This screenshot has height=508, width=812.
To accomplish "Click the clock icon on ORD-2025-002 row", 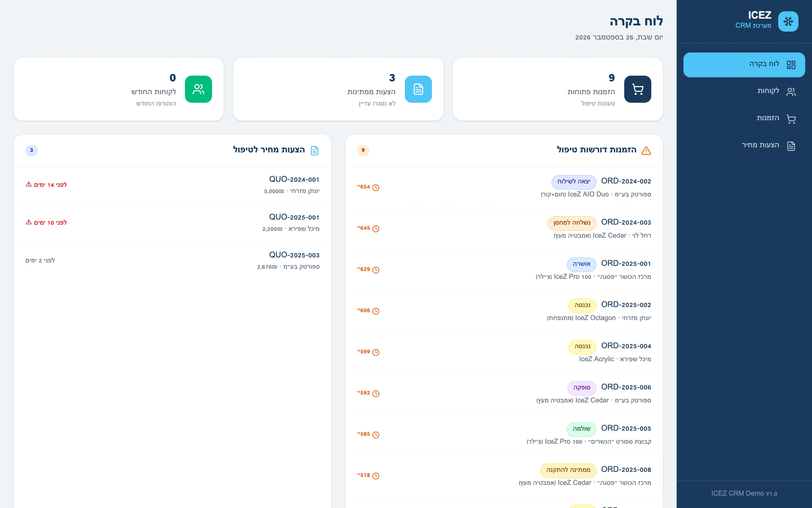I will (x=376, y=311).
